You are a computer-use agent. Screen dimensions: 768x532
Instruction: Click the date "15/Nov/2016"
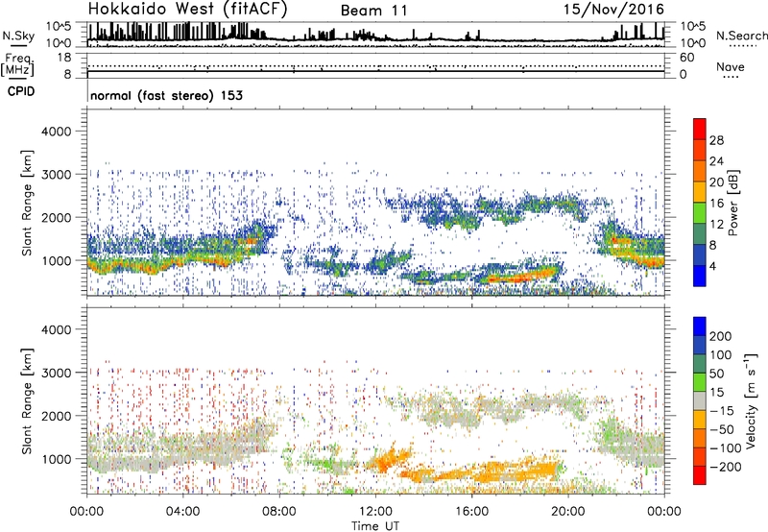tap(613, 9)
